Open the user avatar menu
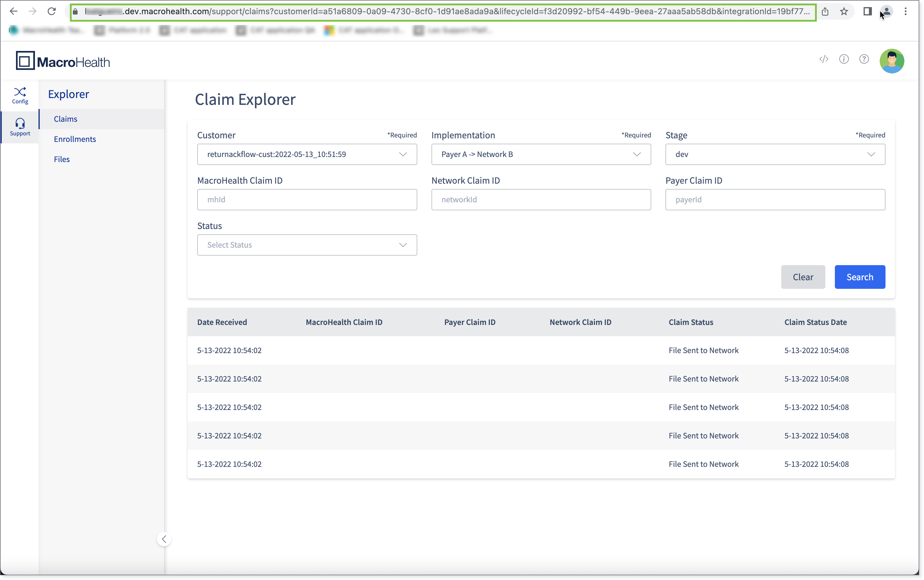Image resolution: width=924 pixels, height=580 pixels. [x=892, y=61]
